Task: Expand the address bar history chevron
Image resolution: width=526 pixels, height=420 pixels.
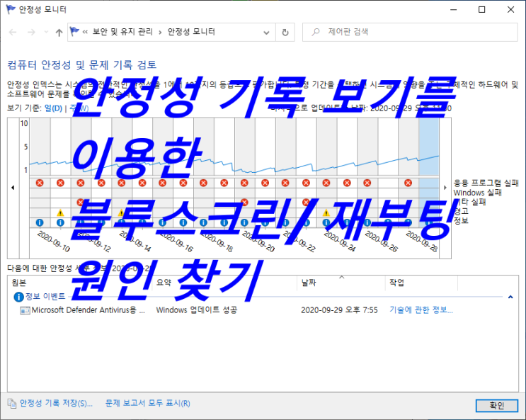Action: click(x=266, y=33)
